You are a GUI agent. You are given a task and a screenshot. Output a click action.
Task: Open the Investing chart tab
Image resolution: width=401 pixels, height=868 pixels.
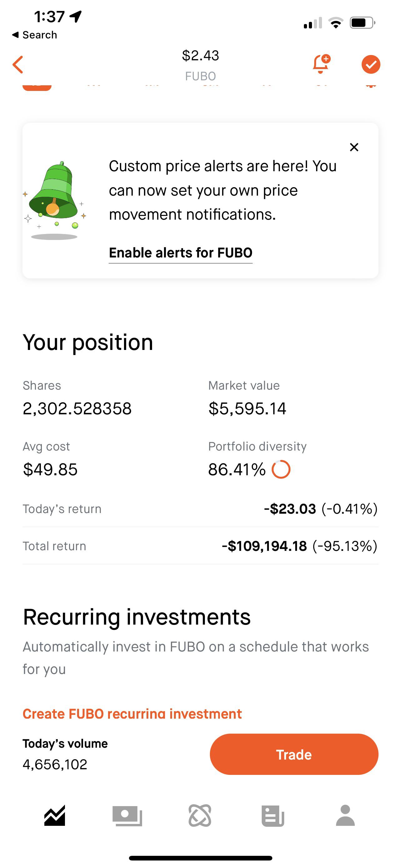click(x=55, y=816)
